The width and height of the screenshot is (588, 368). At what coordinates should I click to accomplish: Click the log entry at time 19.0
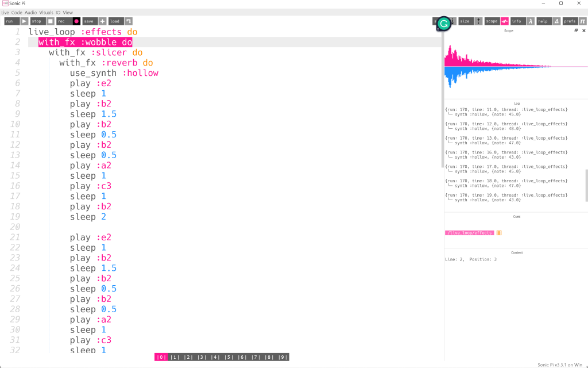[x=506, y=198]
